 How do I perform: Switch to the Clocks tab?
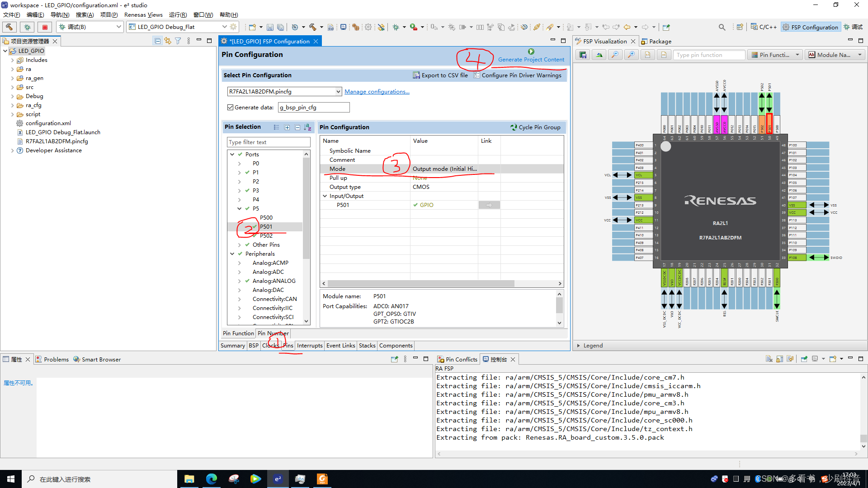(x=271, y=346)
